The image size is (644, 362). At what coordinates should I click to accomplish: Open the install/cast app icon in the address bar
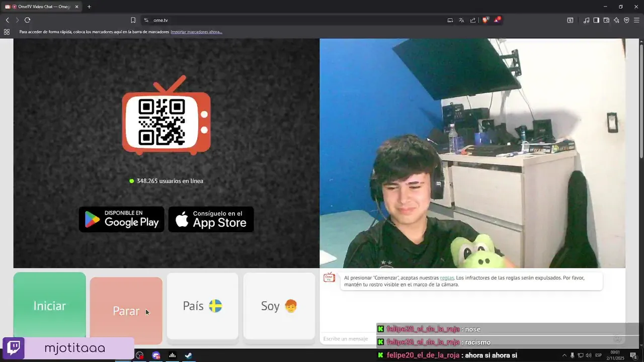(x=450, y=20)
